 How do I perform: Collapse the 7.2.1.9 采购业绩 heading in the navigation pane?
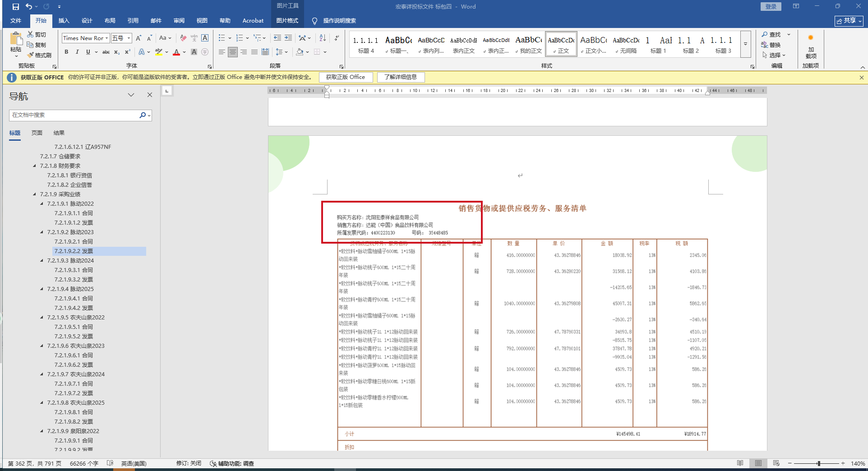click(x=35, y=194)
